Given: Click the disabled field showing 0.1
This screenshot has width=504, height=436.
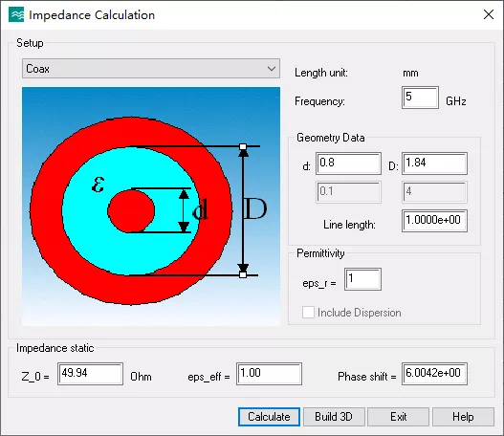Looking at the screenshot, I should [348, 192].
